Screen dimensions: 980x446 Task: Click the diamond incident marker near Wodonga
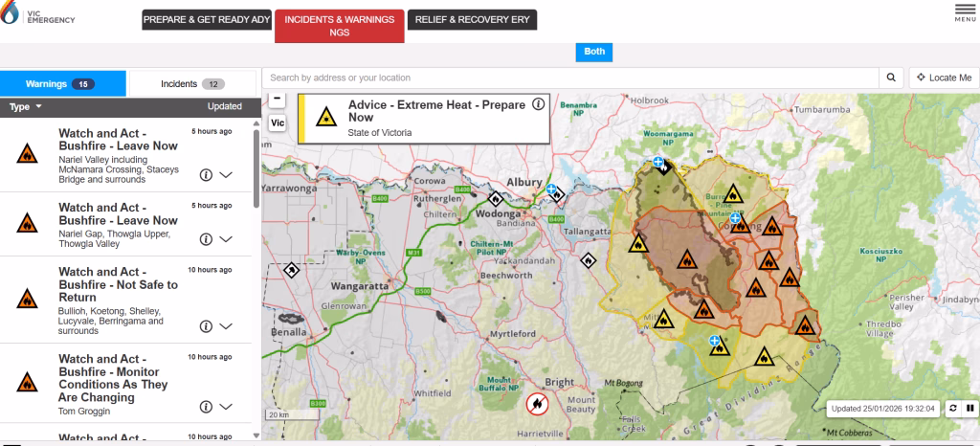[496, 199]
